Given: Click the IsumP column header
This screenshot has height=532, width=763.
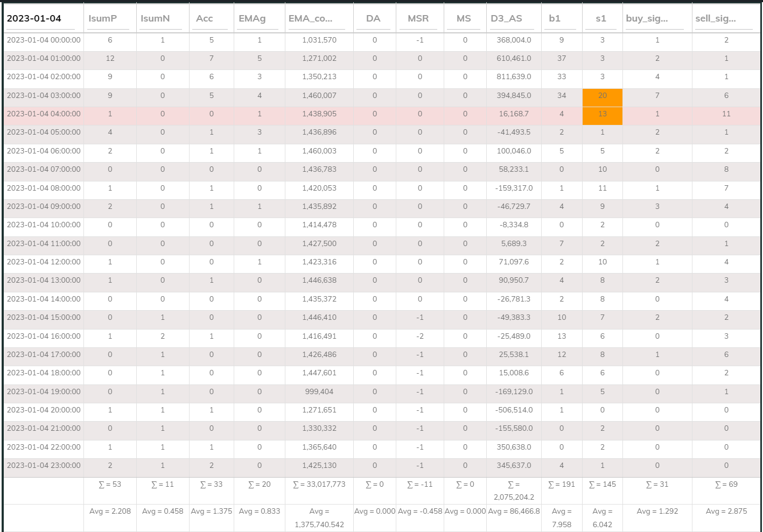Looking at the screenshot, I should pyautogui.click(x=103, y=18).
